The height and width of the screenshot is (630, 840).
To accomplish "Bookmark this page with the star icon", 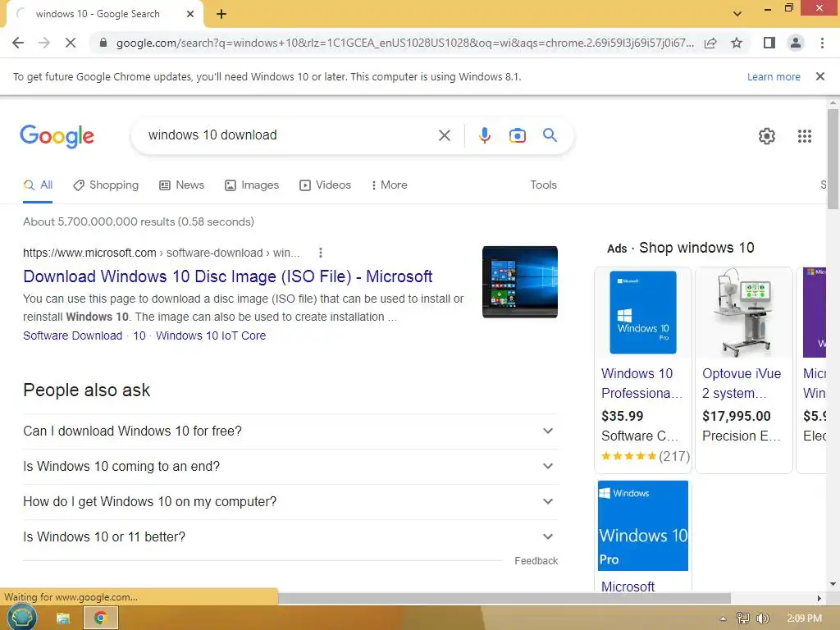I will [737, 43].
